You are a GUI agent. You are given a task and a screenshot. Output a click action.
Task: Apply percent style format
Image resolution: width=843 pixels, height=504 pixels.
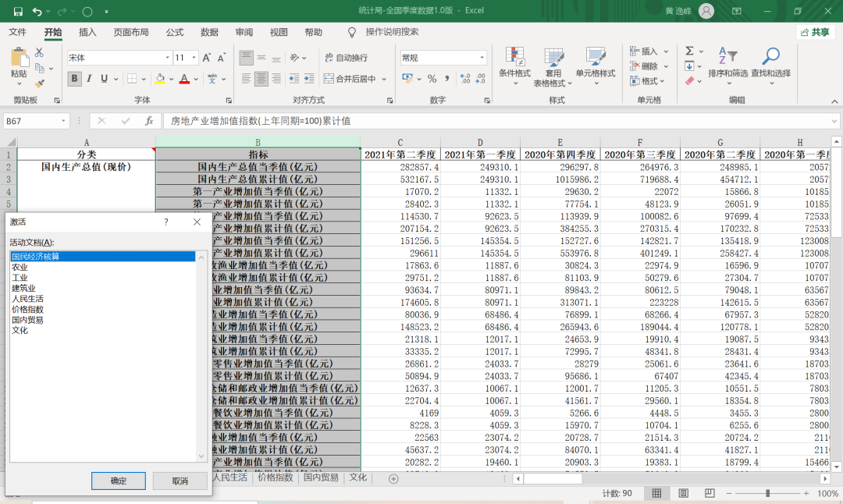(432, 79)
